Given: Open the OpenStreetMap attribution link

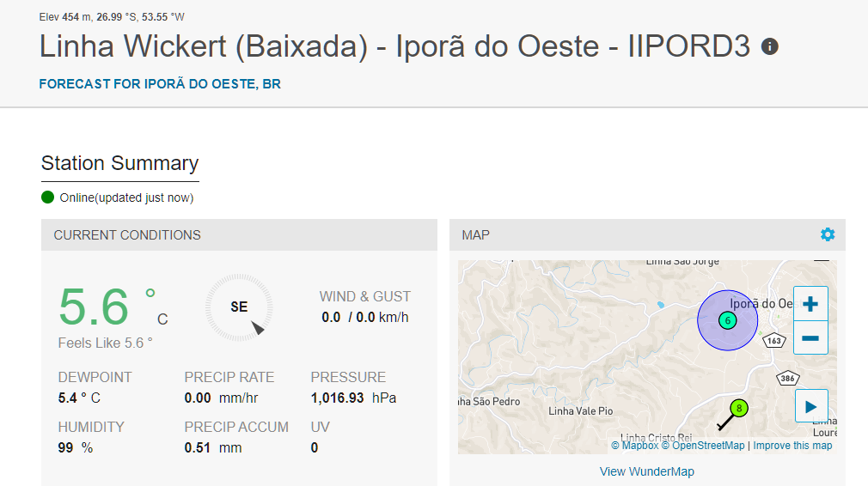Looking at the screenshot, I should tap(703, 446).
